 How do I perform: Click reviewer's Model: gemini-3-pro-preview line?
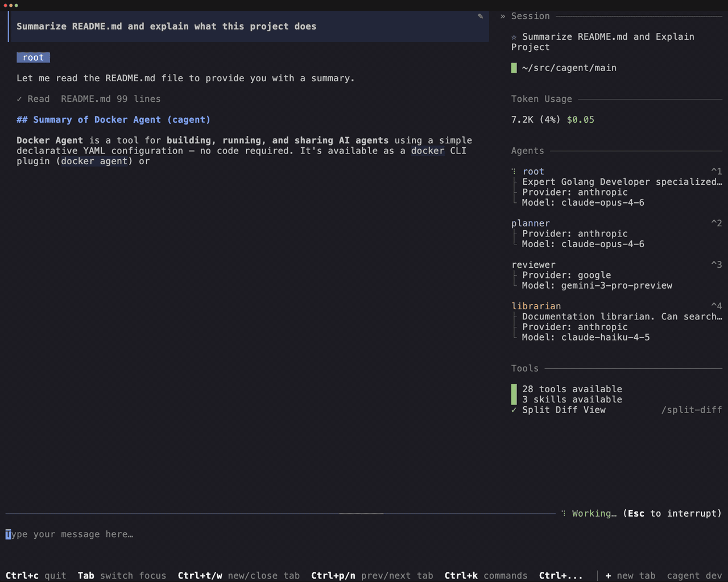pos(597,286)
